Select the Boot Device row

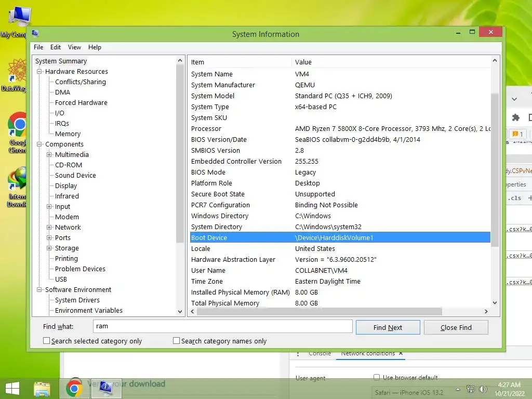click(340, 237)
